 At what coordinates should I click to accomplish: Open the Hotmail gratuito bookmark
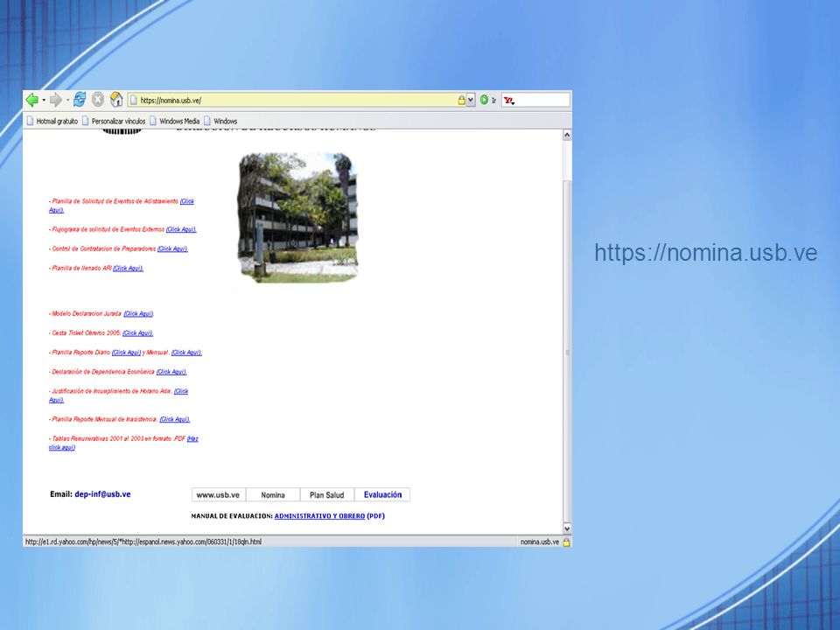pos(52,121)
